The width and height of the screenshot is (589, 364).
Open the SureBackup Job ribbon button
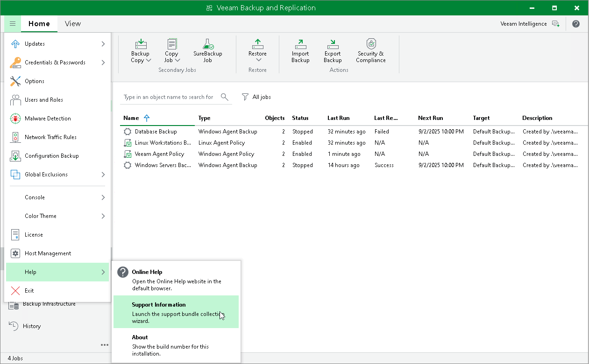(208, 50)
